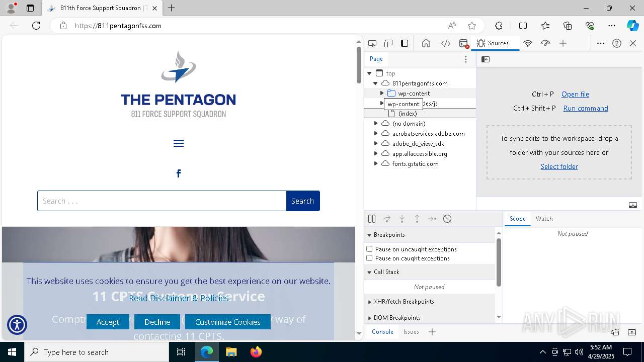The width and height of the screenshot is (644, 362).
Task: Step into next function call
Action: pyautogui.click(x=402, y=219)
